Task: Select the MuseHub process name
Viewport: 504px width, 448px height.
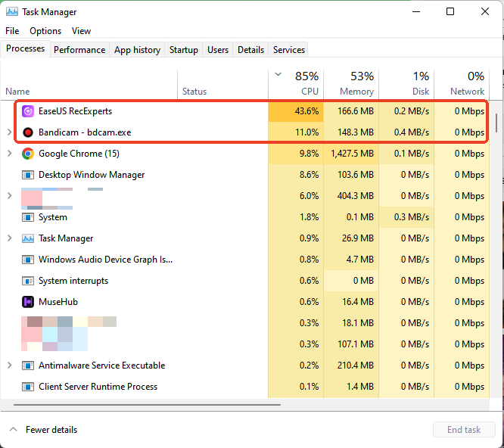Action: pos(58,302)
